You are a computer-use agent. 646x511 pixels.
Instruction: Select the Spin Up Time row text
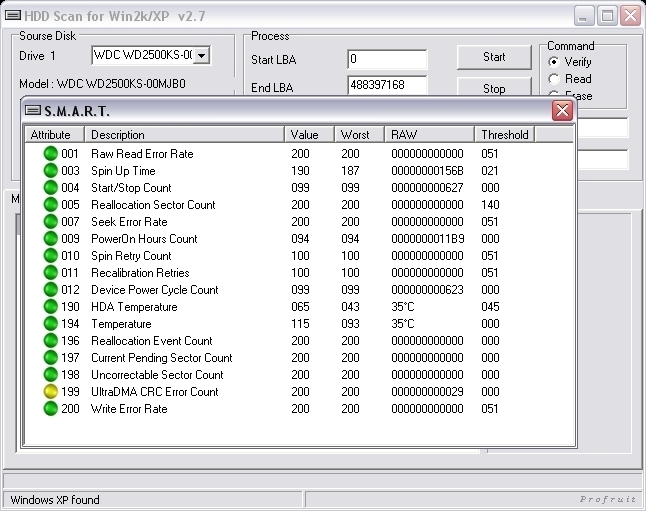coord(123,171)
